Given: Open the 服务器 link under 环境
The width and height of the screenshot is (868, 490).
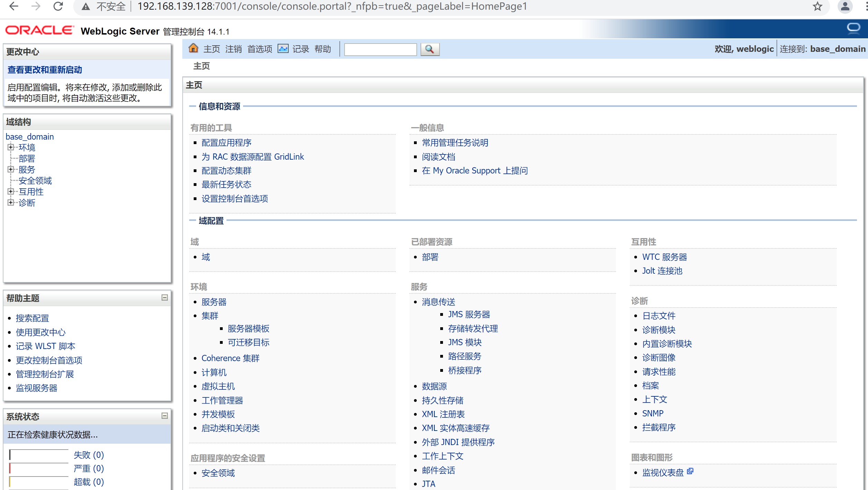Looking at the screenshot, I should click(x=214, y=302).
